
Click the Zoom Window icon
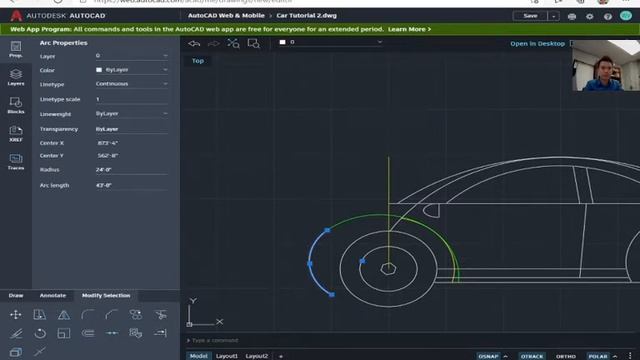click(253, 43)
